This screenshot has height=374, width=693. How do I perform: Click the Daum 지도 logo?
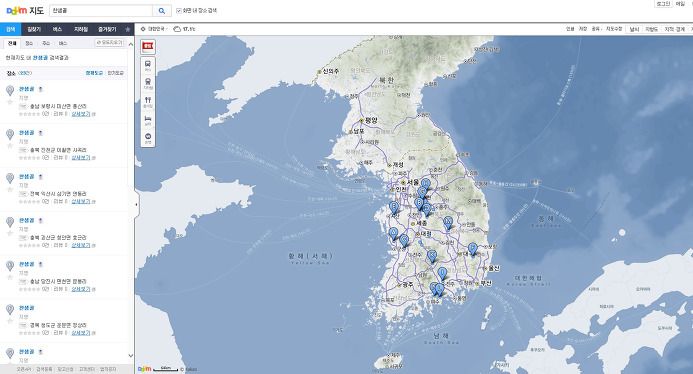point(25,10)
